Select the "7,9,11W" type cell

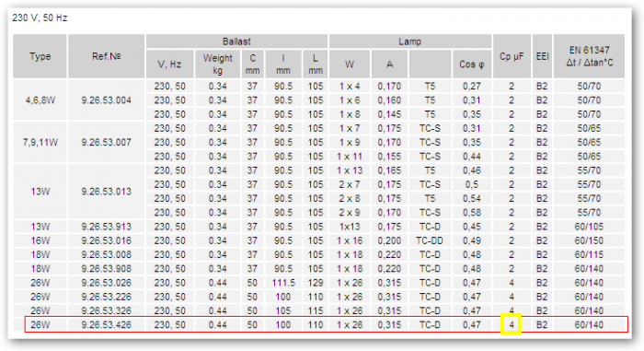(40, 143)
